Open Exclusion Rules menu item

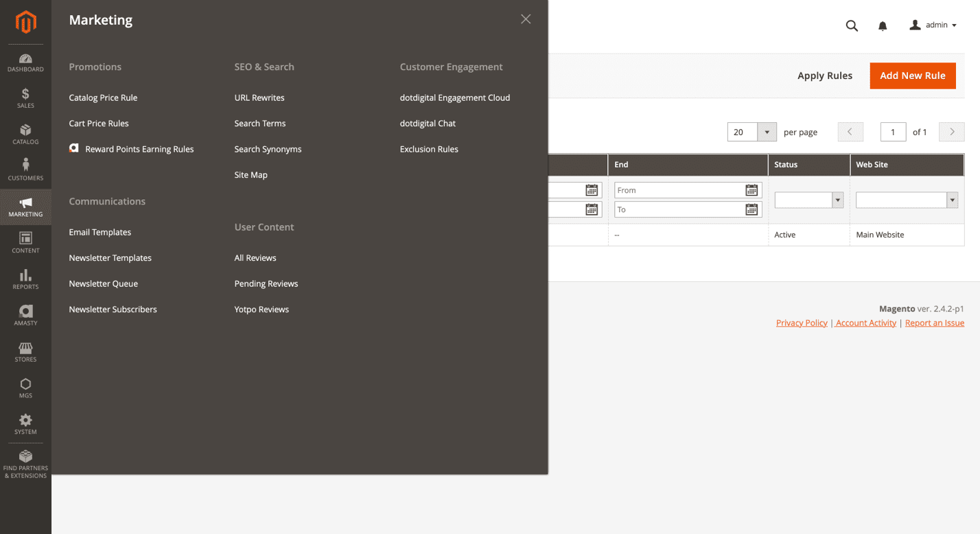point(429,149)
